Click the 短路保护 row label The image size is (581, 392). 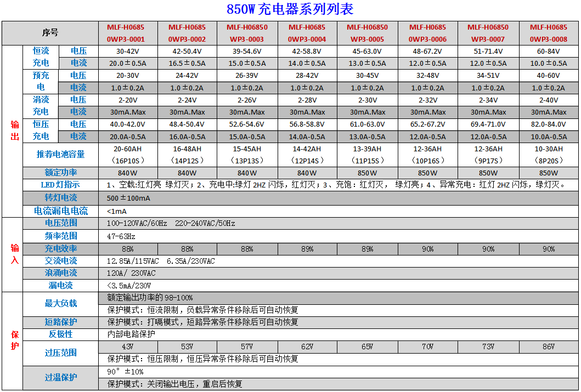pyautogui.click(x=60, y=322)
